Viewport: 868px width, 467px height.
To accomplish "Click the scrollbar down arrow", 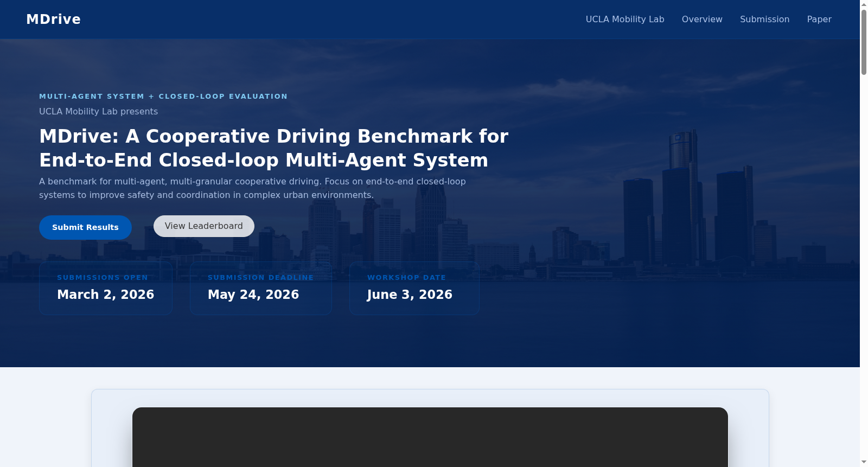I will [x=864, y=462].
